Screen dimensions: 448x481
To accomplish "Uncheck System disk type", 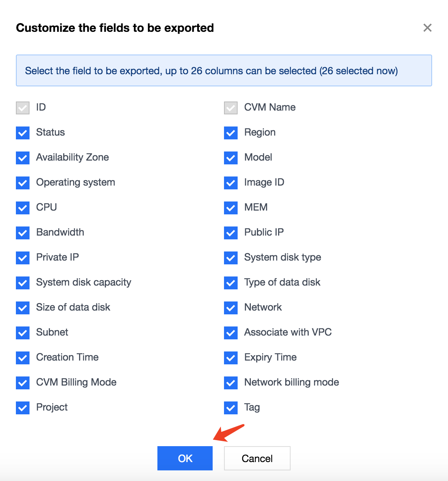I will tap(231, 258).
